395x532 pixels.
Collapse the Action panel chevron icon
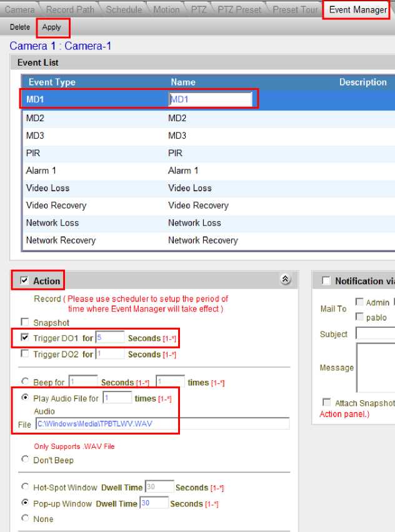pos(286,280)
